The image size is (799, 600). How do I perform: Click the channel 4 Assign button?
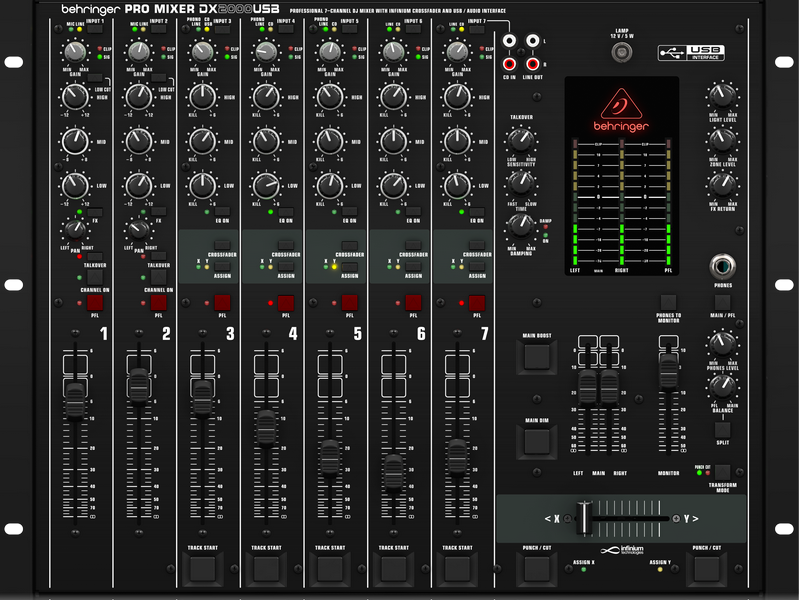pos(286,266)
